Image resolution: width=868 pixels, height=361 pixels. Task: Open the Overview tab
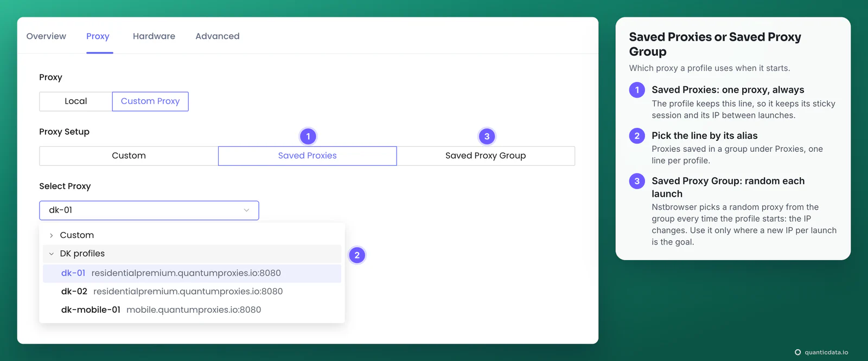tap(46, 36)
